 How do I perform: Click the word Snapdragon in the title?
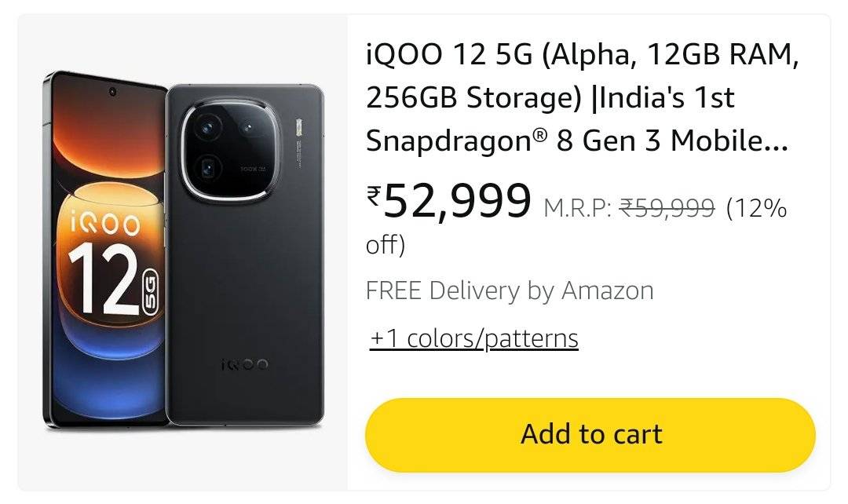pyautogui.click(x=448, y=141)
